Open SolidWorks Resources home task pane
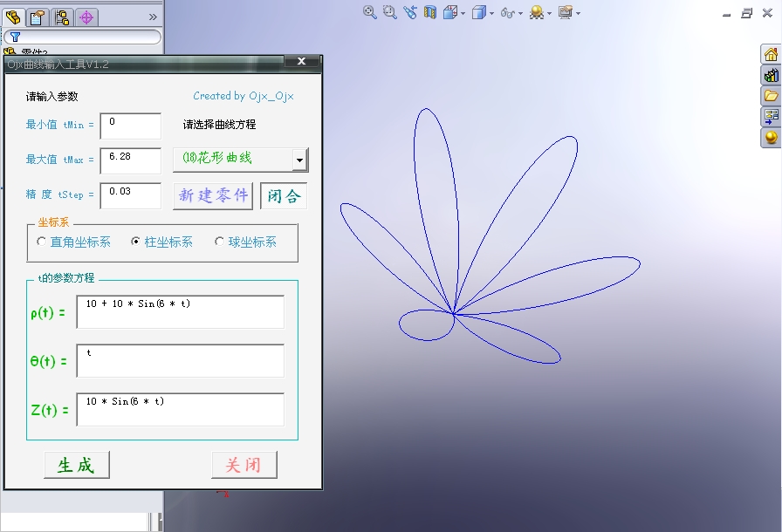This screenshot has width=782, height=532. click(x=771, y=54)
